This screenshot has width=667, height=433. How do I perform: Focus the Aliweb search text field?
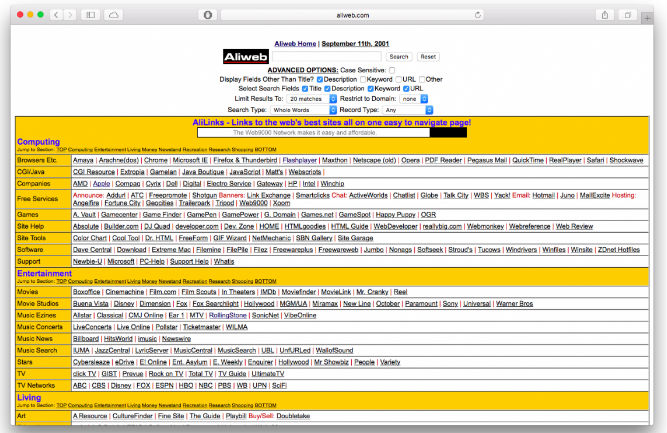pyautogui.click(x=327, y=57)
